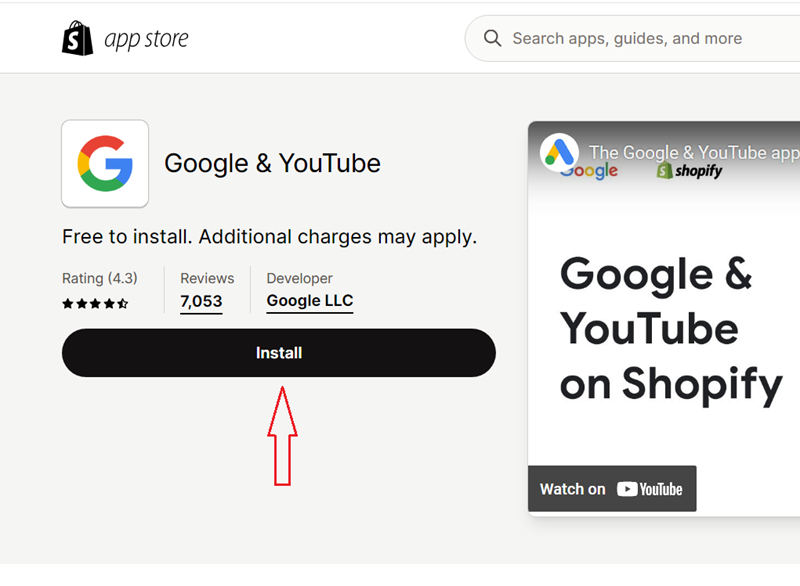Play the Google & YouTube on Shopify video
The width and height of the screenshot is (800, 586).
pos(664,319)
